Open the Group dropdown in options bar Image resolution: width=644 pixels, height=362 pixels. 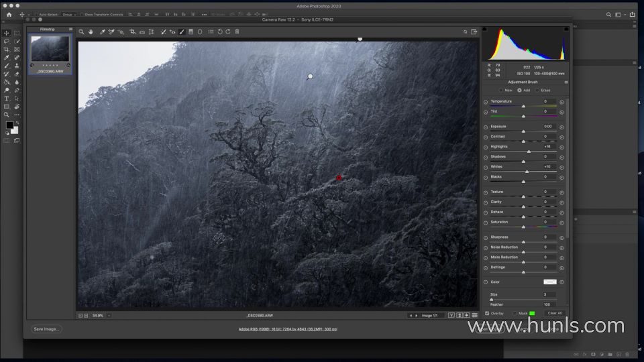pyautogui.click(x=69, y=14)
